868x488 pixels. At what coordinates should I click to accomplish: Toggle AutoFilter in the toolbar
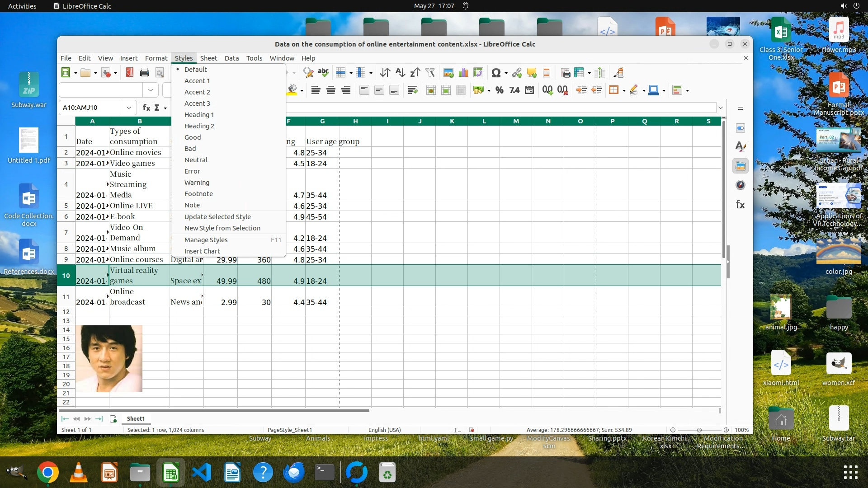click(430, 73)
